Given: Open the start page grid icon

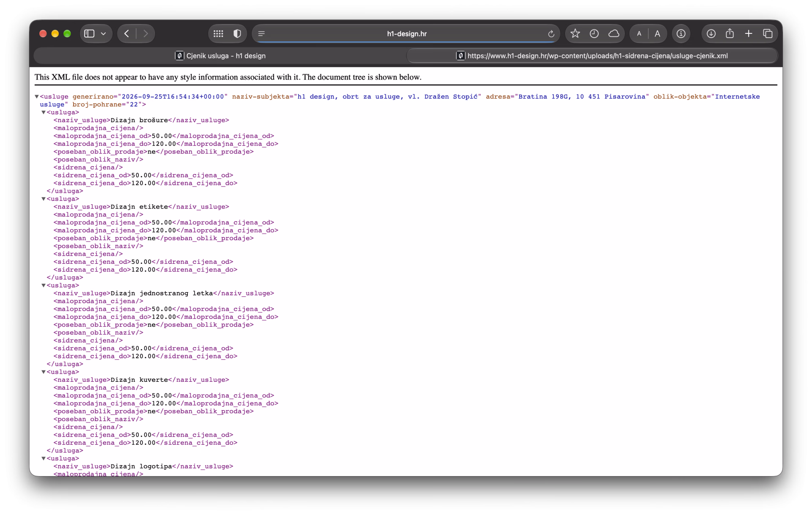Looking at the screenshot, I should 218,33.
